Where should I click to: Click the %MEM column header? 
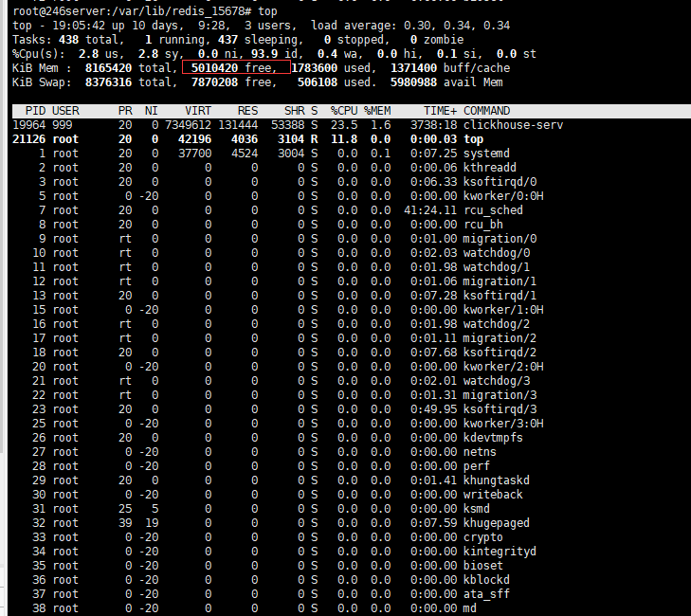point(377,111)
